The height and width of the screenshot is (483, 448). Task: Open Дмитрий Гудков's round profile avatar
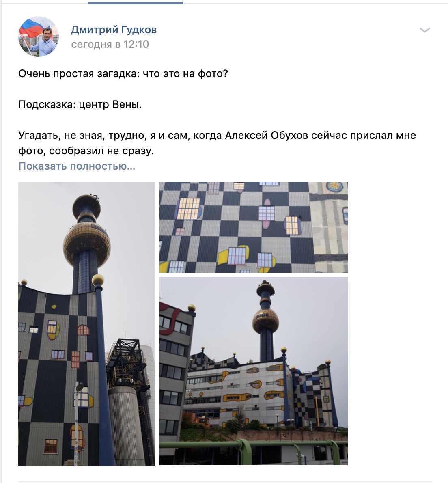tap(39, 37)
